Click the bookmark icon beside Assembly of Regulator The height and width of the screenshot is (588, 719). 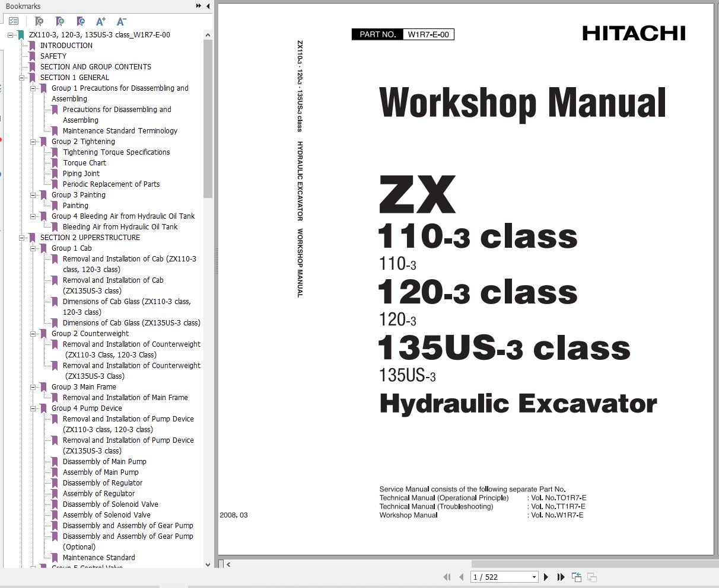pos(55,494)
